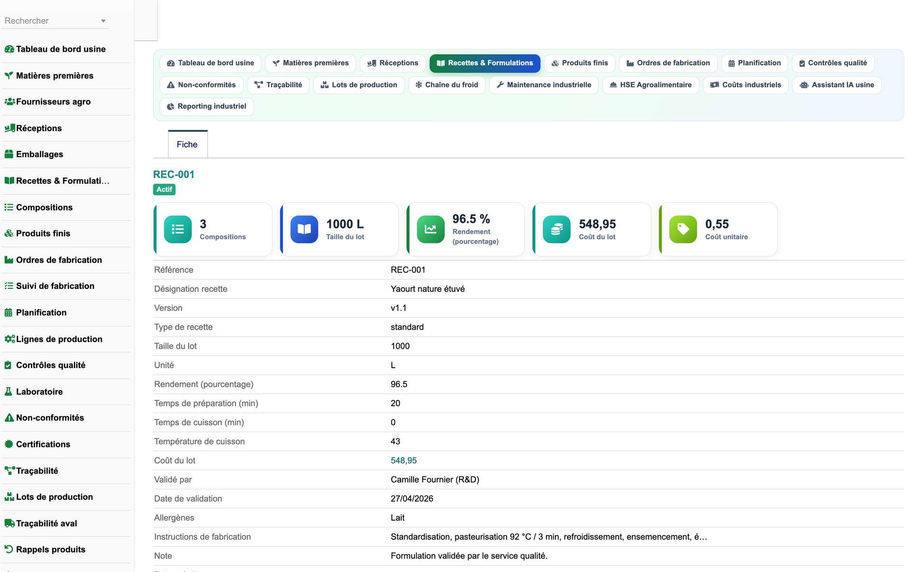Click the Contrôles qualité clipboard icon in sidebar
924x572 pixels.
(8, 365)
